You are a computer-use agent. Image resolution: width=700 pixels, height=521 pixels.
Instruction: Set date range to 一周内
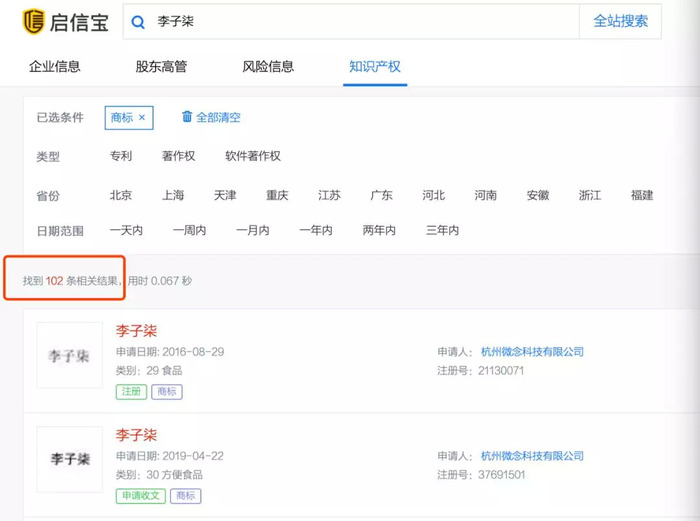(190, 230)
